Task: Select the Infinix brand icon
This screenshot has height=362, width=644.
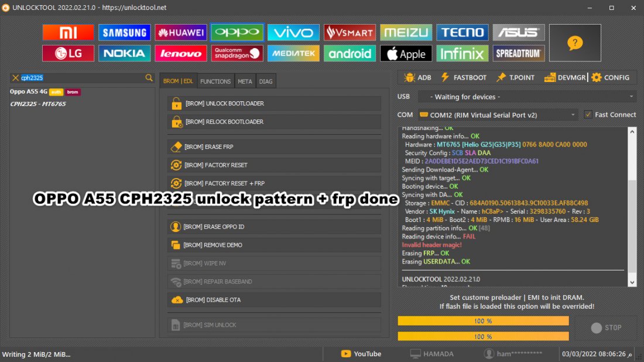Action: [x=462, y=53]
